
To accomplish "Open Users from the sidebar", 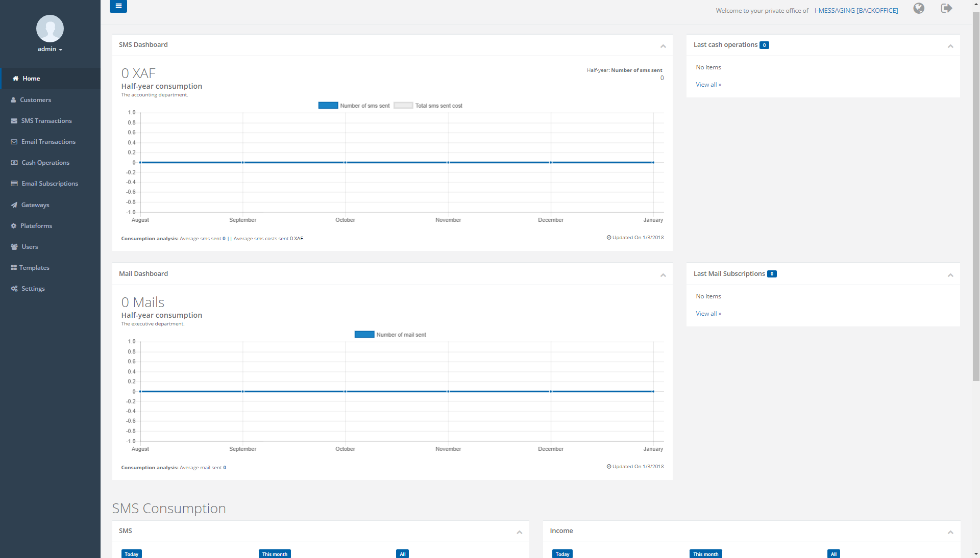I will (30, 247).
